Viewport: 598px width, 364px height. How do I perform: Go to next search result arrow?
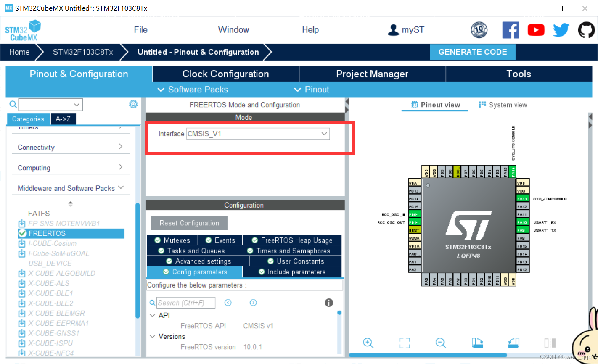253,303
